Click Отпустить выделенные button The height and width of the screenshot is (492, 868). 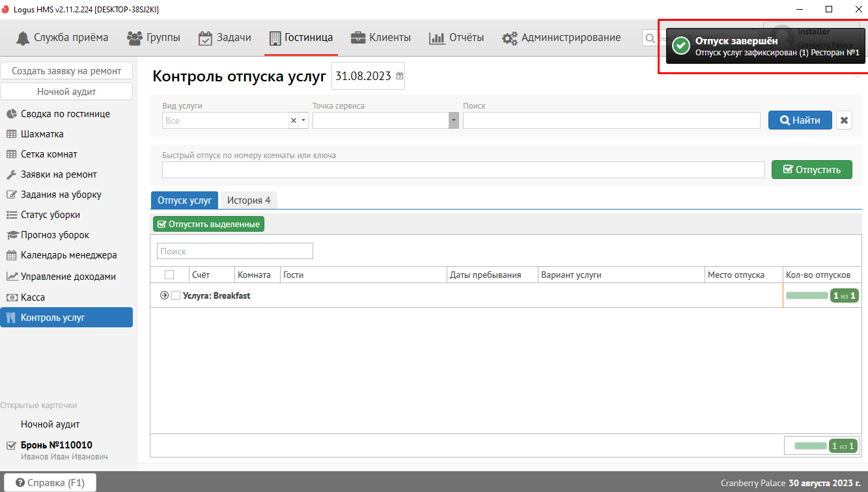click(x=208, y=224)
